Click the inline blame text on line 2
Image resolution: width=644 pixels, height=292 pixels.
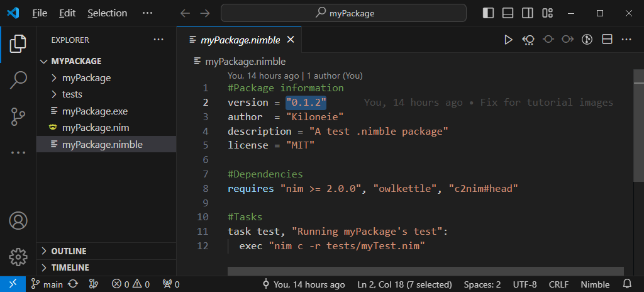point(488,103)
